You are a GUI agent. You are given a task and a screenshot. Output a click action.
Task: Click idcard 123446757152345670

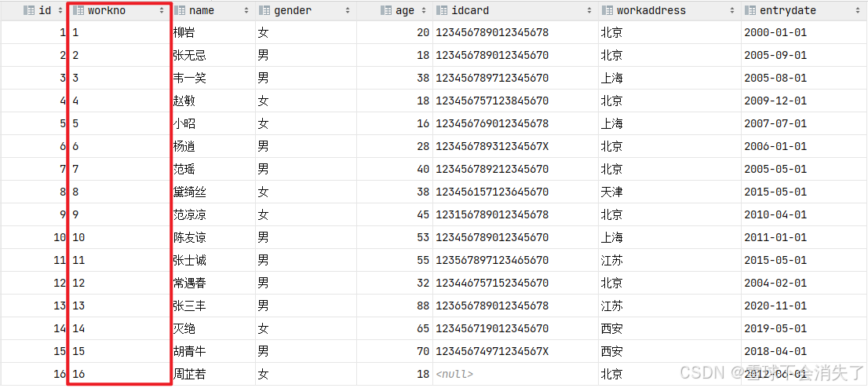pyautogui.click(x=492, y=283)
